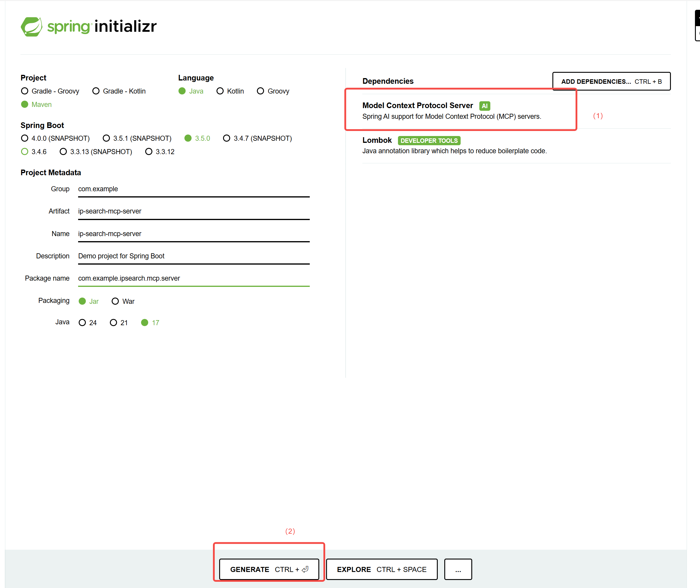Click the AI tag badge
Image resolution: width=700 pixels, height=588 pixels.
pos(485,106)
